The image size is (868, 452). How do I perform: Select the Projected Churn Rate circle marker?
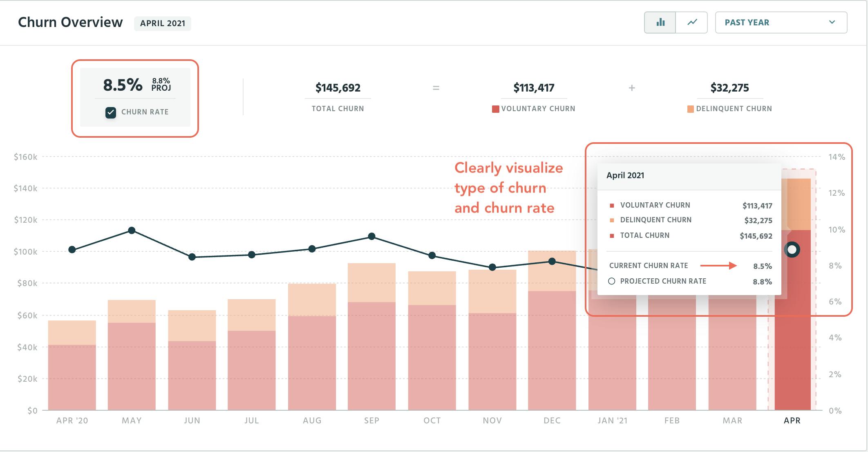(611, 281)
